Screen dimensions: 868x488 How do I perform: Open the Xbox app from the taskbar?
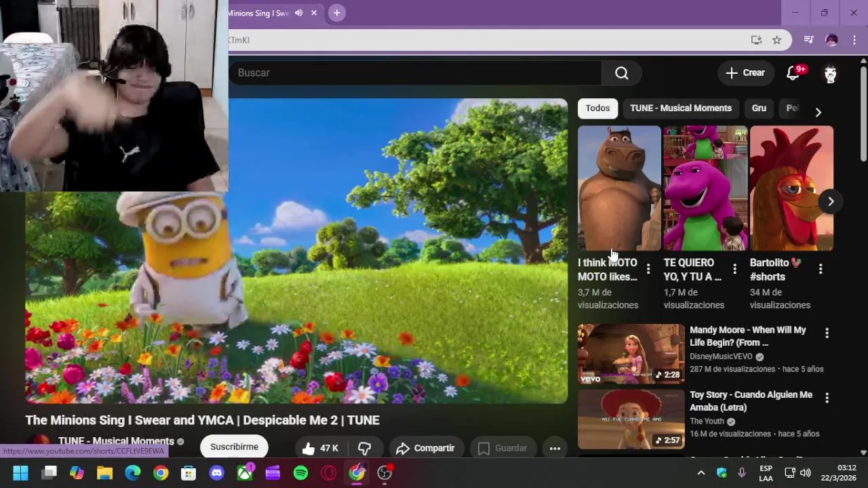coord(245,473)
